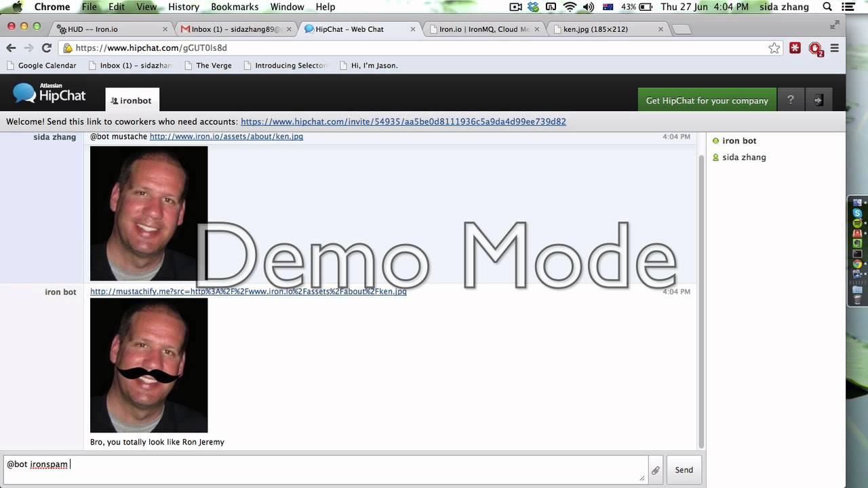Open the red asterisk LastPass extension
Screen dimensions: 868x488
click(795, 48)
